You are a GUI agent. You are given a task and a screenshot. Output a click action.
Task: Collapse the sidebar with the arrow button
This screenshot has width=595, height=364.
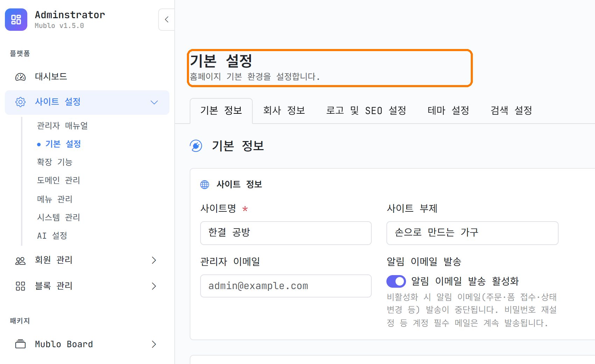tap(167, 20)
